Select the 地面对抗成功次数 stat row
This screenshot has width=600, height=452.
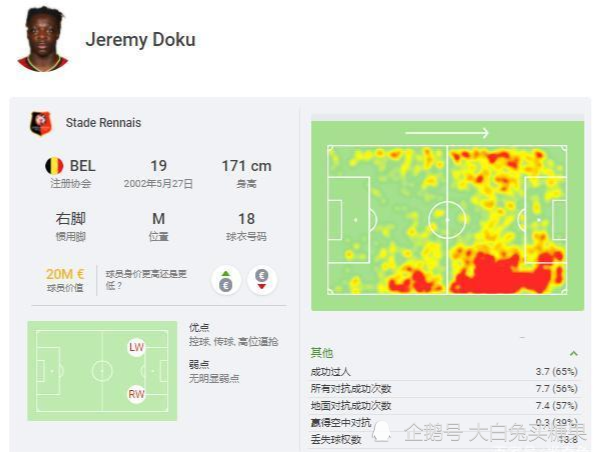444,405
